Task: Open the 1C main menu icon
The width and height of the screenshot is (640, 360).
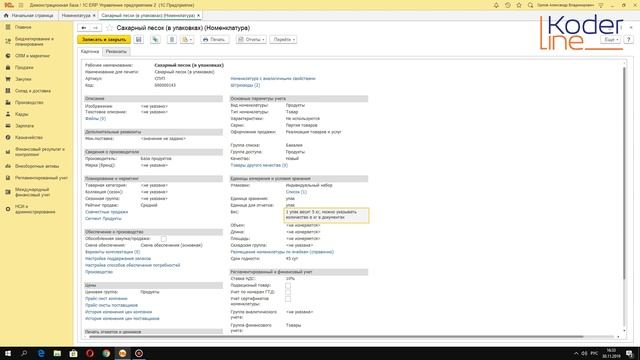Action: 21,5
